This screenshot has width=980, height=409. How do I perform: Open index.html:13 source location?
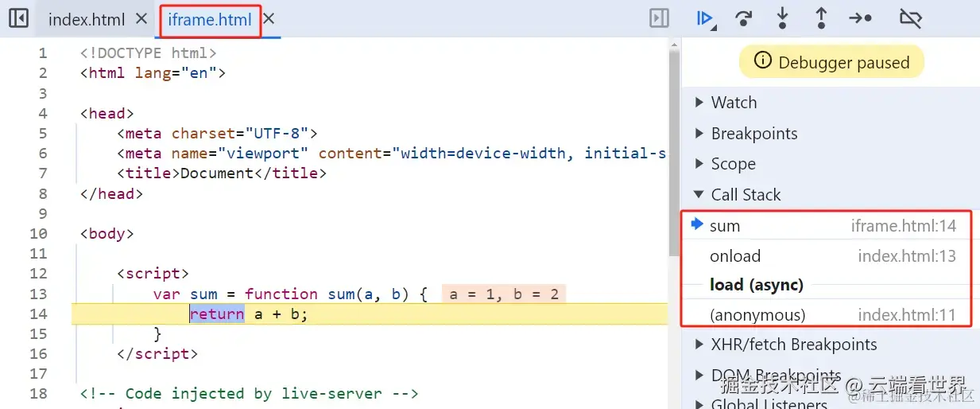pos(907,256)
